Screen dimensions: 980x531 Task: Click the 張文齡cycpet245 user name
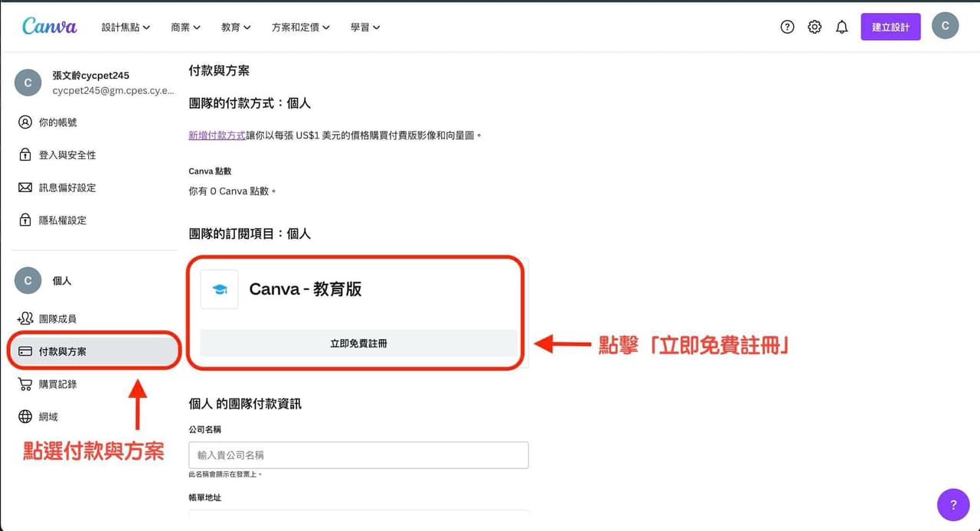(90, 76)
